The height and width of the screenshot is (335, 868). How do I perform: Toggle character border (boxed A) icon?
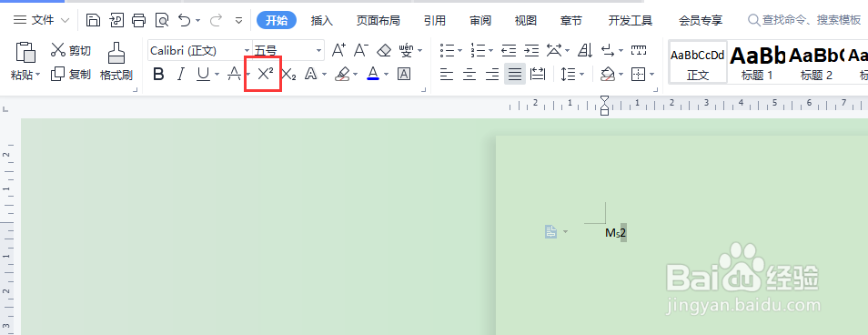click(x=404, y=74)
